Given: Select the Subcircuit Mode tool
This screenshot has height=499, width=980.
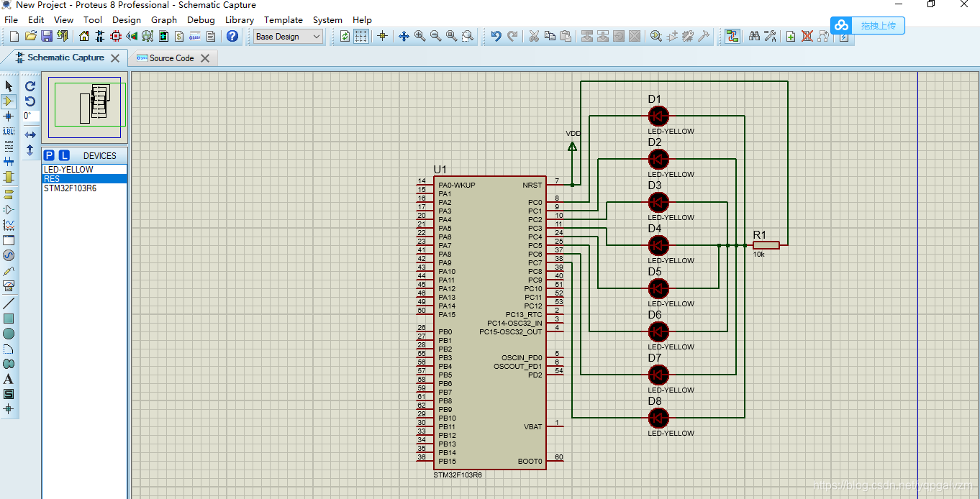Looking at the screenshot, I should pos(9,177).
